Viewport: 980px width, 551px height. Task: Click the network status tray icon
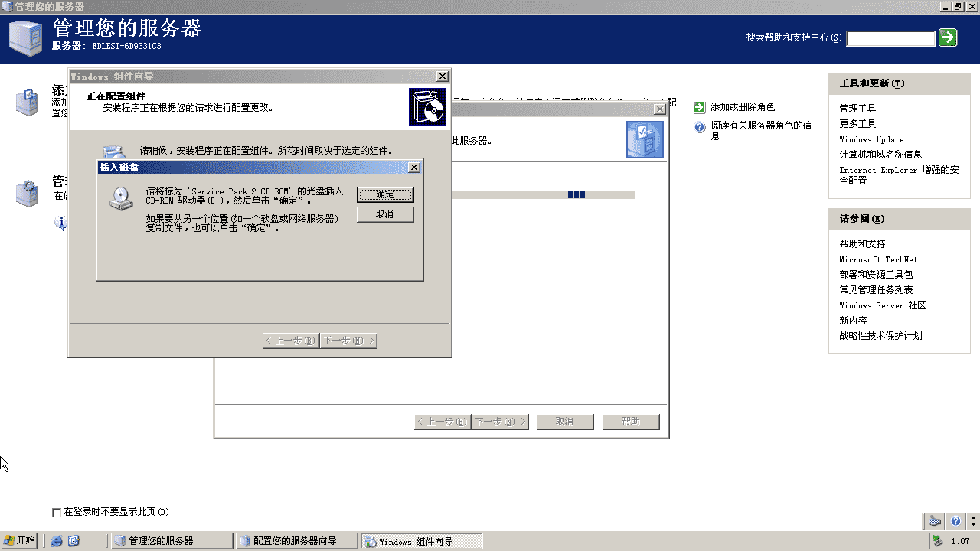click(x=937, y=541)
